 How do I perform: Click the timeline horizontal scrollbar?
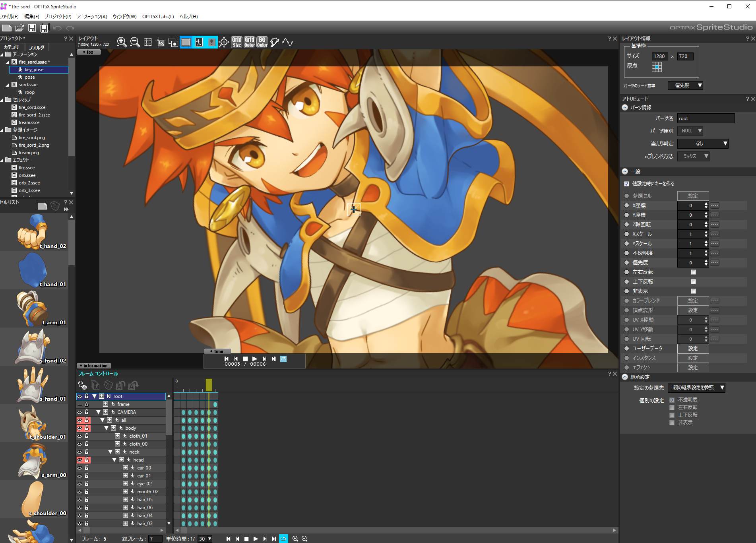coord(396,530)
